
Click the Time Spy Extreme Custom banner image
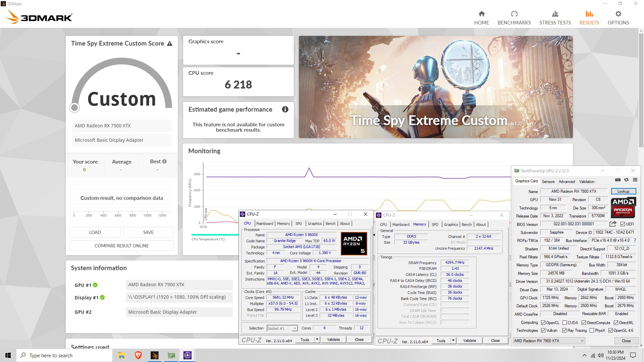coord(436,87)
